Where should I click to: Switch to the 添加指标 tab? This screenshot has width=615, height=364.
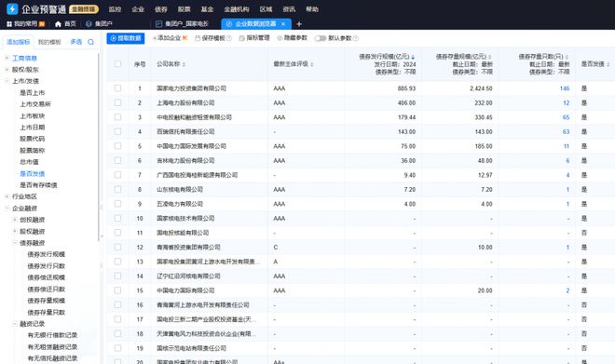[19, 42]
